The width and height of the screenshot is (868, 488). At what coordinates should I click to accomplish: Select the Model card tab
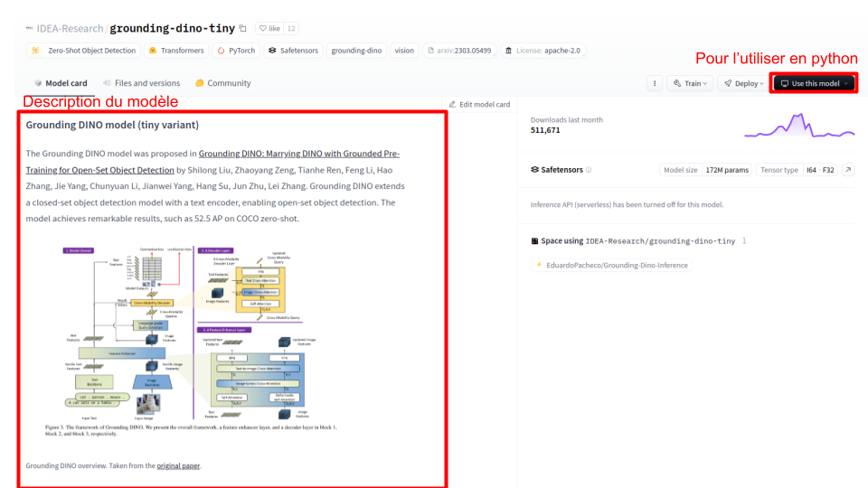[x=60, y=83]
